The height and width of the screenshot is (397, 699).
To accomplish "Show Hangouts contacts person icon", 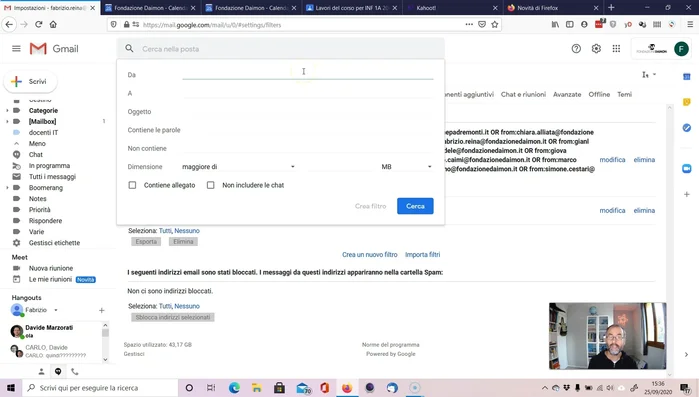I will pyautogui.click(x=41, y=371).
